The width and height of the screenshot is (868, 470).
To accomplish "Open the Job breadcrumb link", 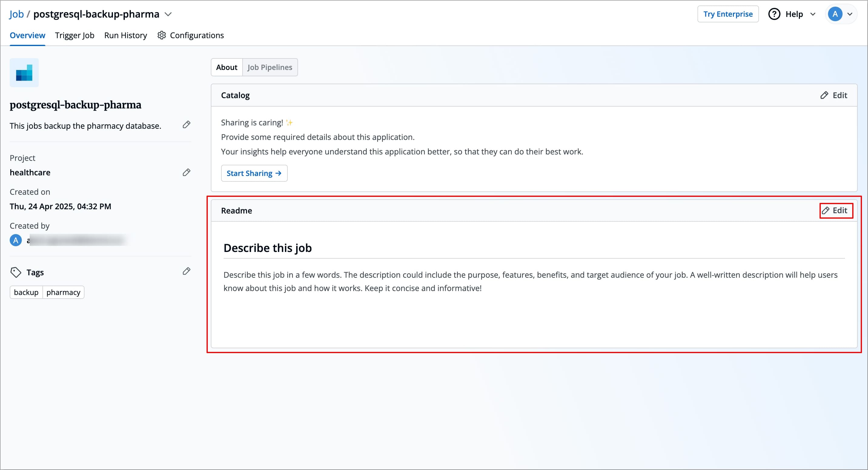I will pyautogui.click(x=16, y=14).
